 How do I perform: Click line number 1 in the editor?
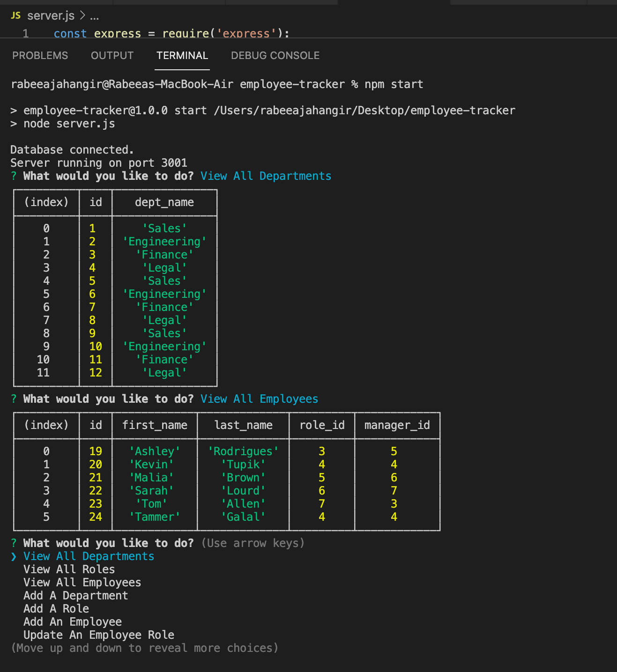(x=25, y=33)
